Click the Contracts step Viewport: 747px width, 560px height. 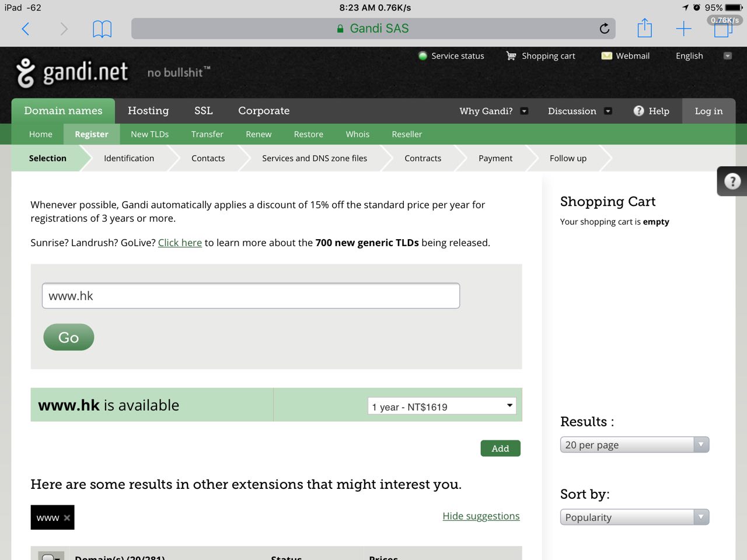coord(423,158)
